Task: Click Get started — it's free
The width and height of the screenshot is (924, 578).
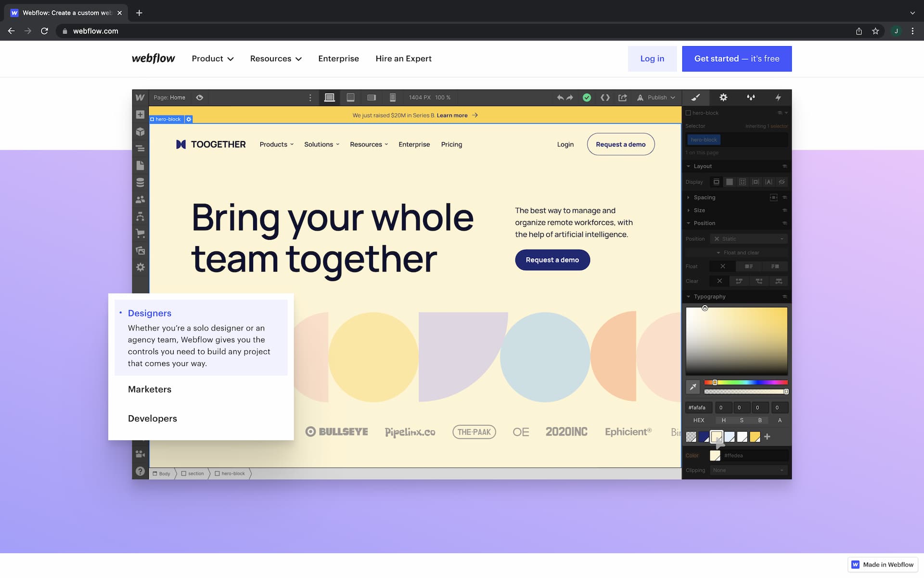Action: pos(737,59)
